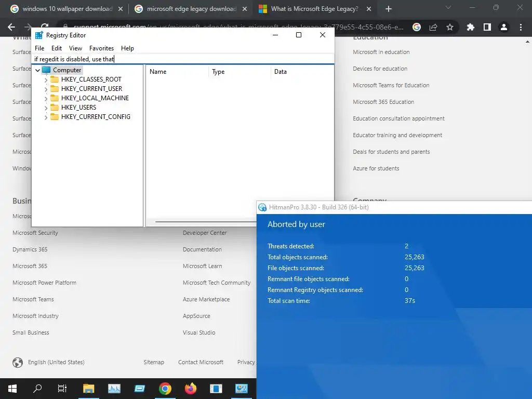Click Contact Microsoft footer link

click(x=201, y=362)
